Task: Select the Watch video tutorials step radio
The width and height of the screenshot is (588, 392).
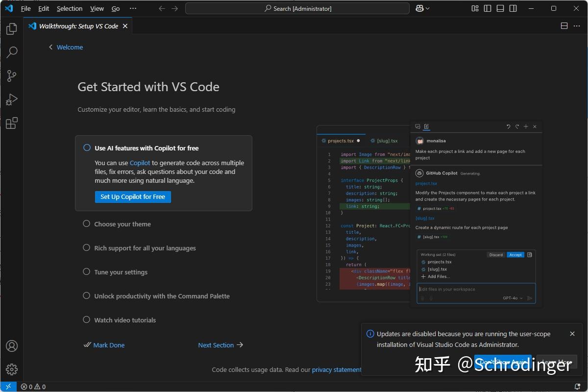Action: [86, 319]
